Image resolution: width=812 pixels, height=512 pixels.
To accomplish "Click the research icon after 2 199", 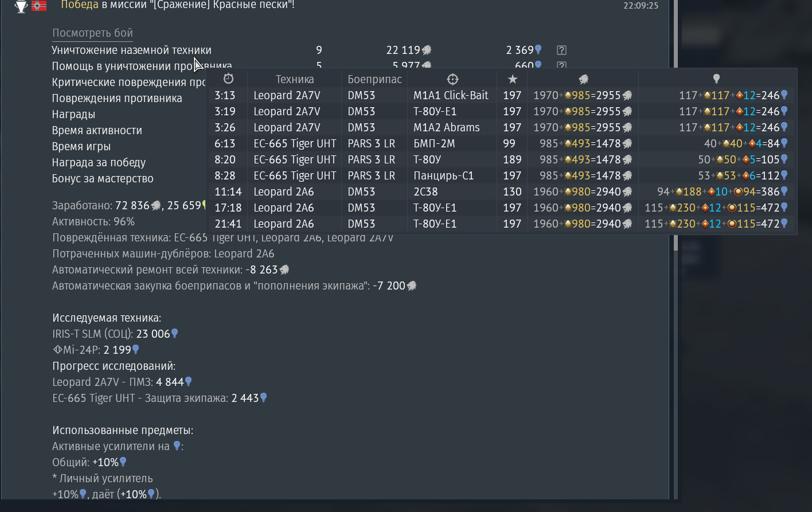I will click(136, 349).
